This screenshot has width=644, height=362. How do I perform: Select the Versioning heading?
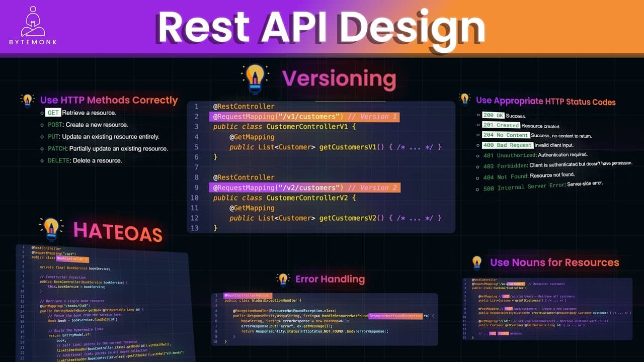click(339, 78)
